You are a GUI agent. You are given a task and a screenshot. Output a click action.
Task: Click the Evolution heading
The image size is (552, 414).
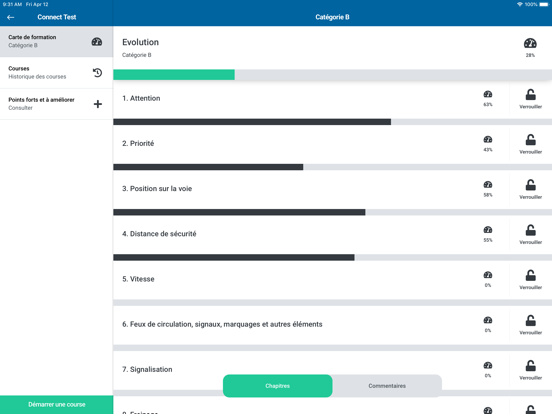point(140,42)
